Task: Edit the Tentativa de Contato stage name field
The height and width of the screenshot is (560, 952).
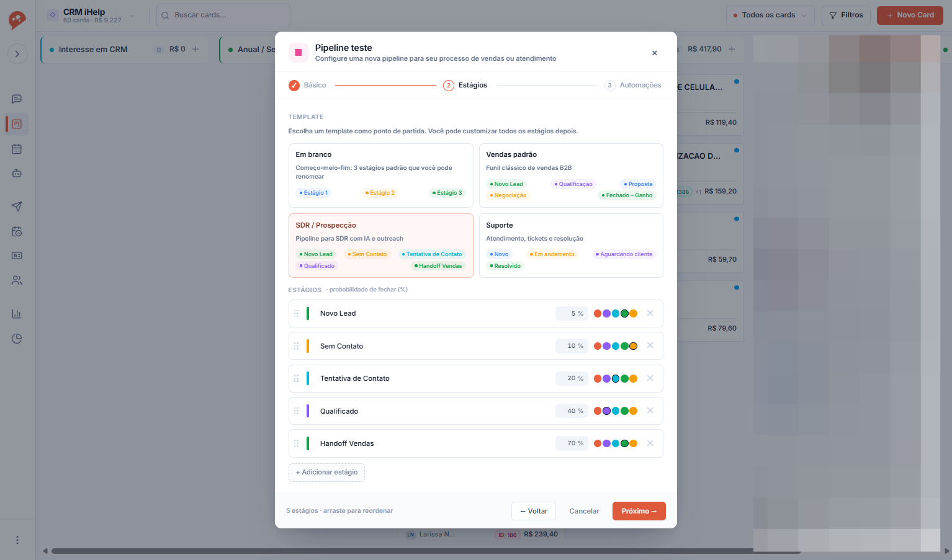Action: coord(433,378)
